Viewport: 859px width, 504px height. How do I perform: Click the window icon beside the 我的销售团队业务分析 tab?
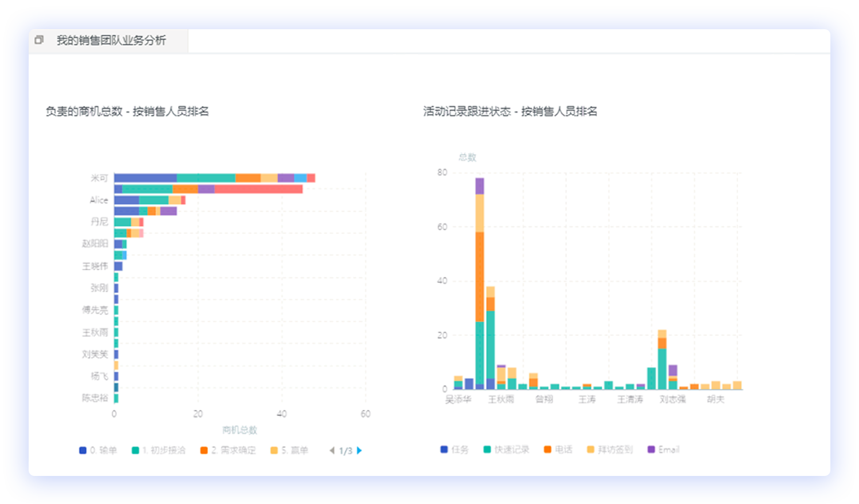tap(39, 40)
